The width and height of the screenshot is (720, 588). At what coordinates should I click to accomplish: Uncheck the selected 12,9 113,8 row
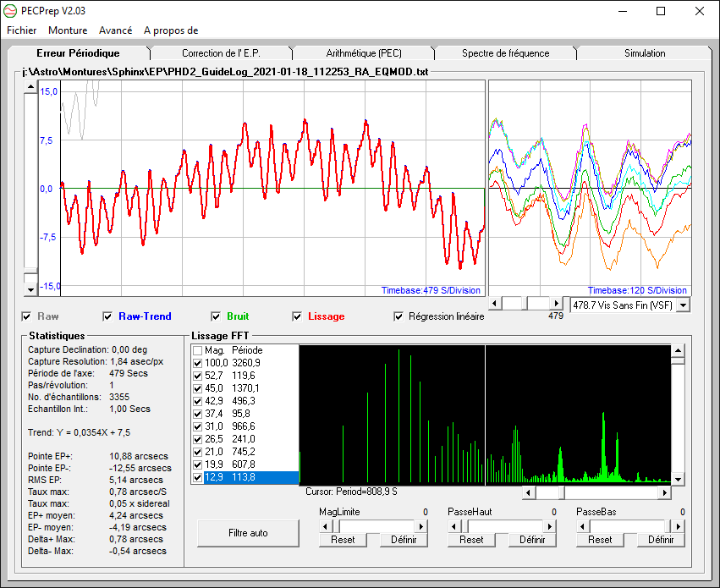point(197,477)
